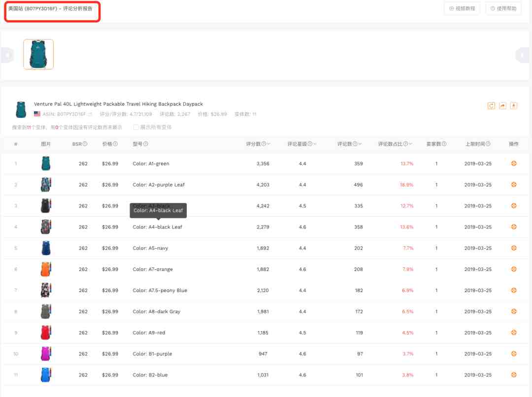Click the 18.9% review share value

[406, 185]
